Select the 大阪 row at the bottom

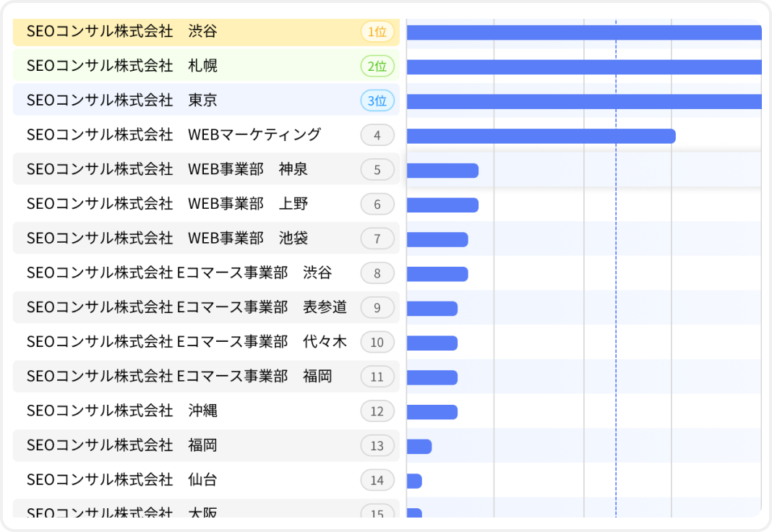(145, 513)
